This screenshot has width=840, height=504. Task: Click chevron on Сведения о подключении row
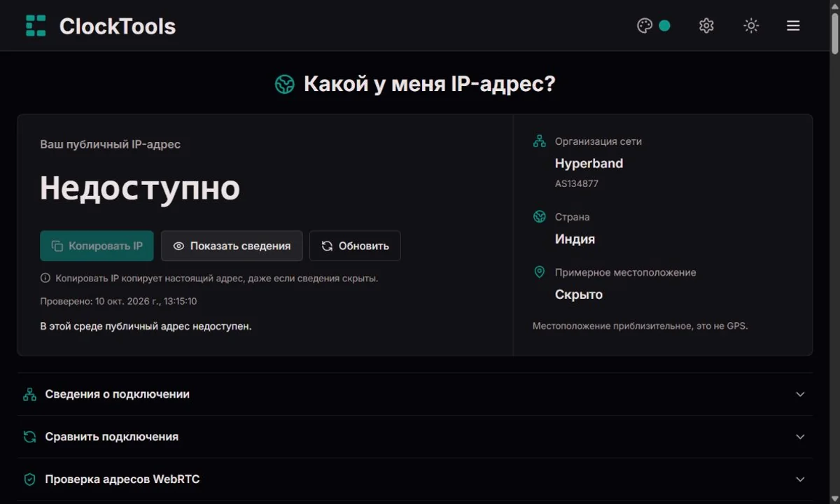[801, 394]
